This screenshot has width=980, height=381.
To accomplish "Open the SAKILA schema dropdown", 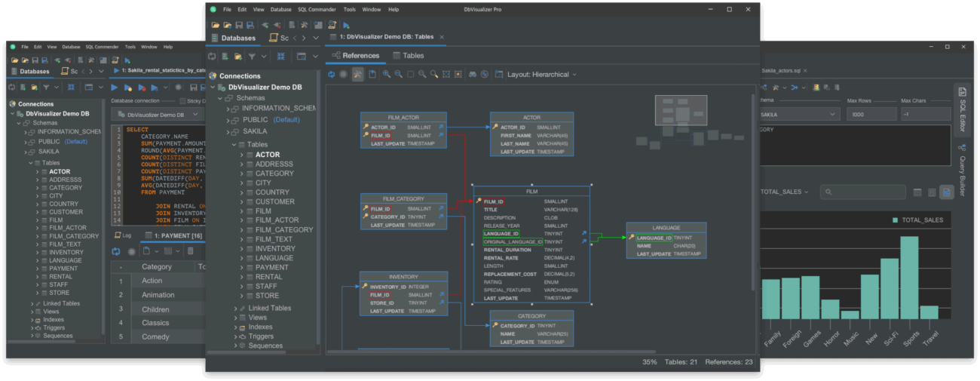I will (799, 115).
